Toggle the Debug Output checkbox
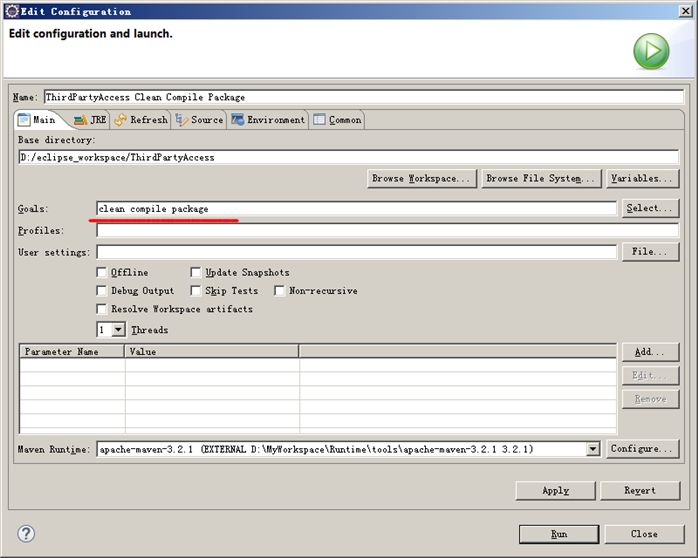This screenshot has height=558, width=698. [x=101, y=291]
